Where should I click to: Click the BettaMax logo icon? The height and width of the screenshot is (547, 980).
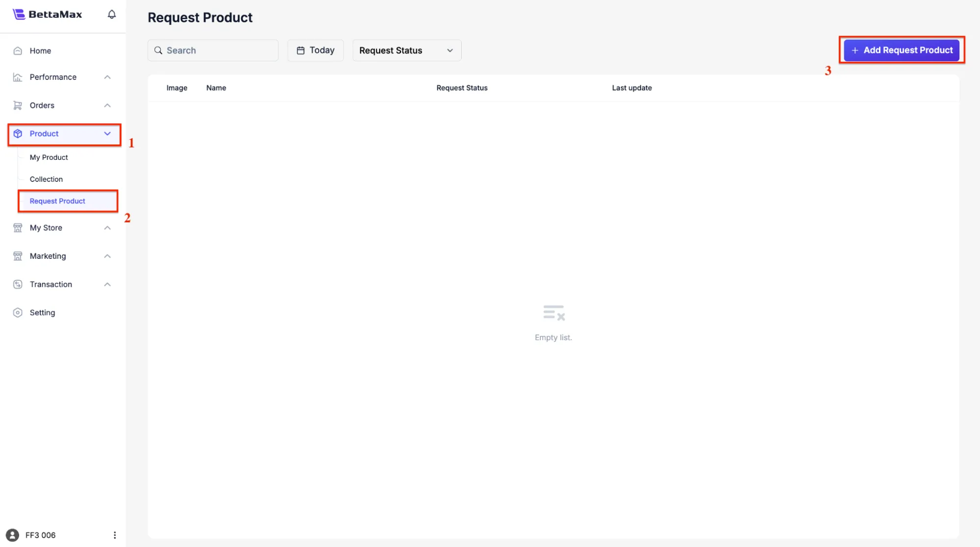[19, 14]
